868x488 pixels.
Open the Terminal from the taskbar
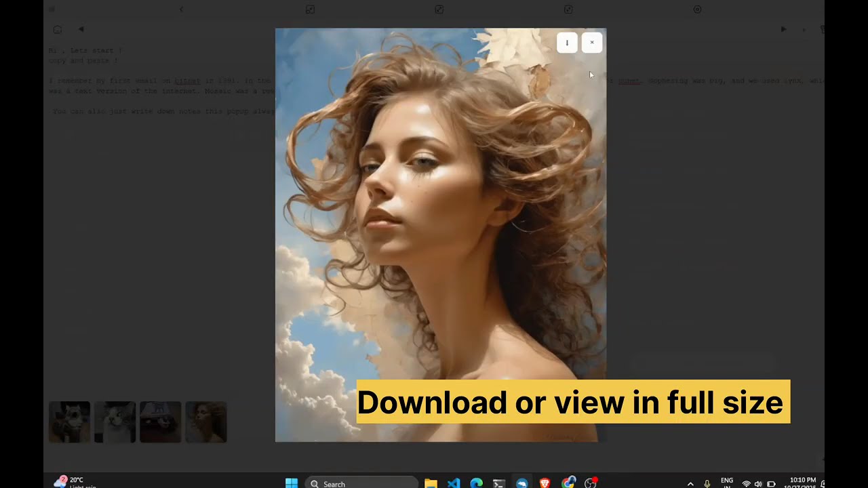point(498,483)
